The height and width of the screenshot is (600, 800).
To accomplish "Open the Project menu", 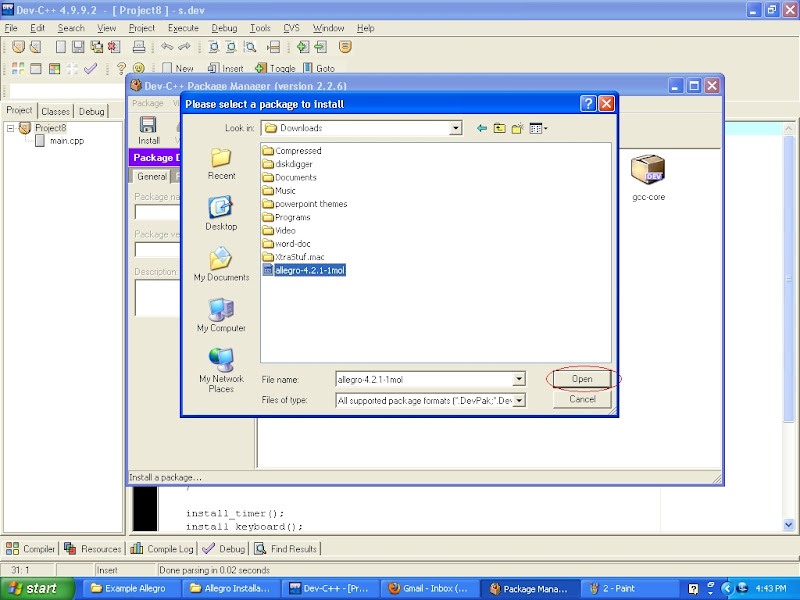I will [141, 28].
